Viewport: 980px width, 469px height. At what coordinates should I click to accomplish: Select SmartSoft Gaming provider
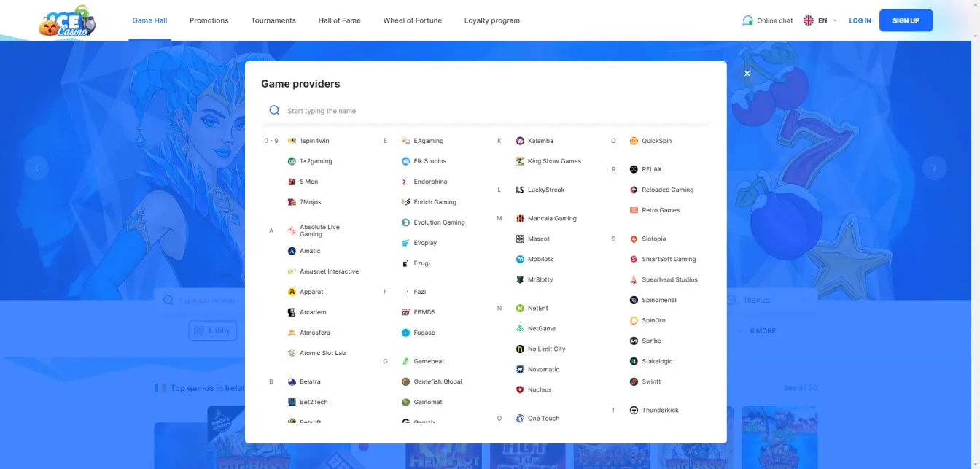coord(663,259)
